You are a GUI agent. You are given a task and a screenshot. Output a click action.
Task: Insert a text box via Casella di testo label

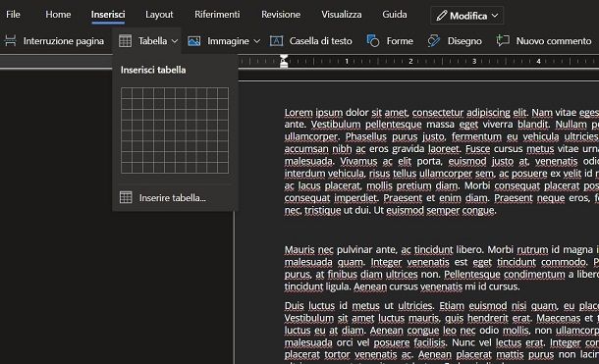(320, 41)
